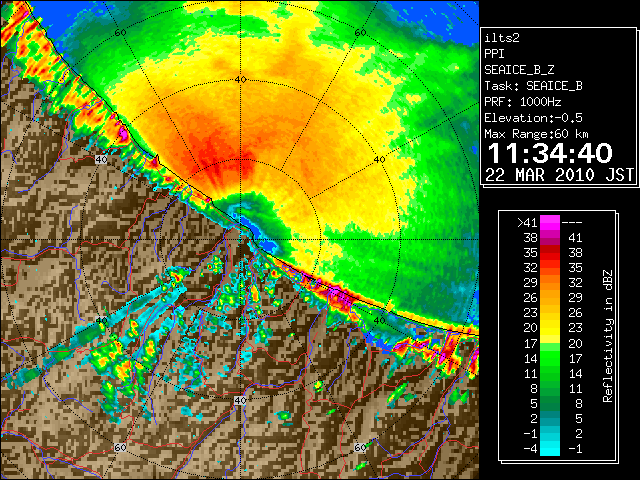The width and height of the screenshot is (640, 480).
Task: Click the 'PRF: 1000Hz' text
Action: tap(523, 102)
